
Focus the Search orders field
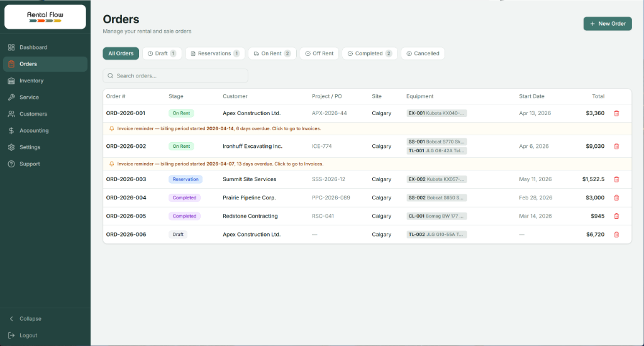coord(175,76)
